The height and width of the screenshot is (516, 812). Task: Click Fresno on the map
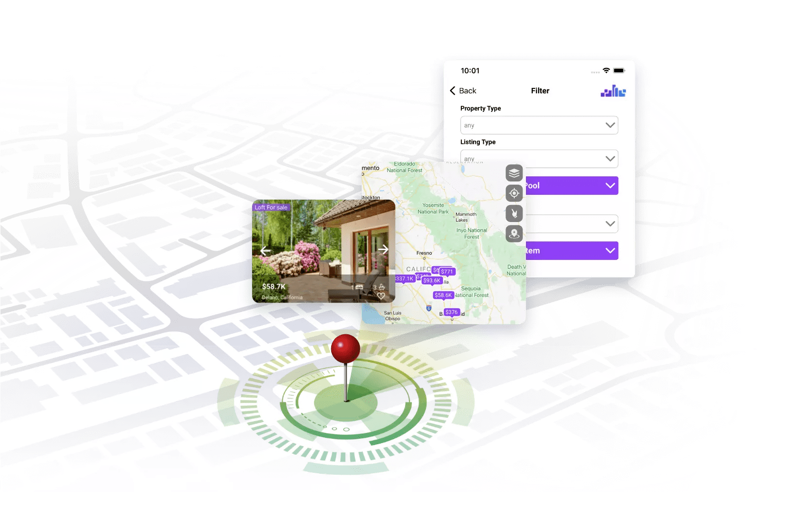tap(424, 253)
